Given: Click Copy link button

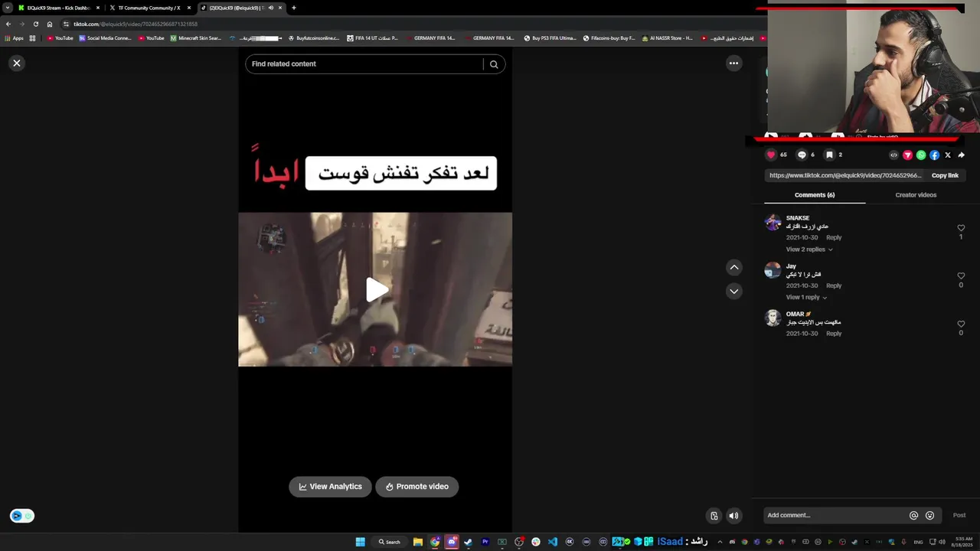Looking at the screenshot, I should [x=945, y=175].
